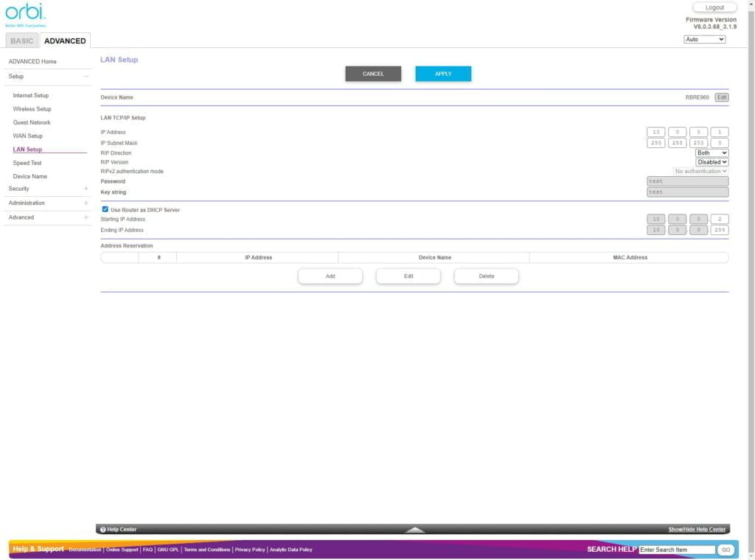
Task: Open the RIP Version dropdown
Action: click(x=711, y=162)
